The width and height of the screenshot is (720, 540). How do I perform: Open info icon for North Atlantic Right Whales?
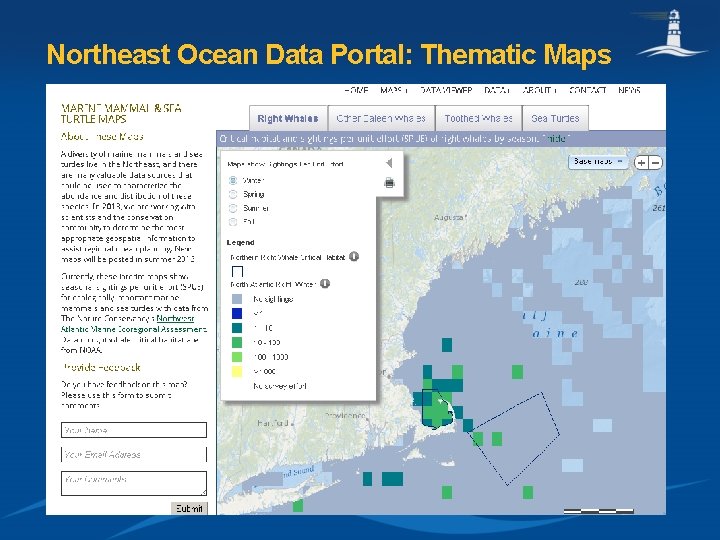tap(325, 284)
